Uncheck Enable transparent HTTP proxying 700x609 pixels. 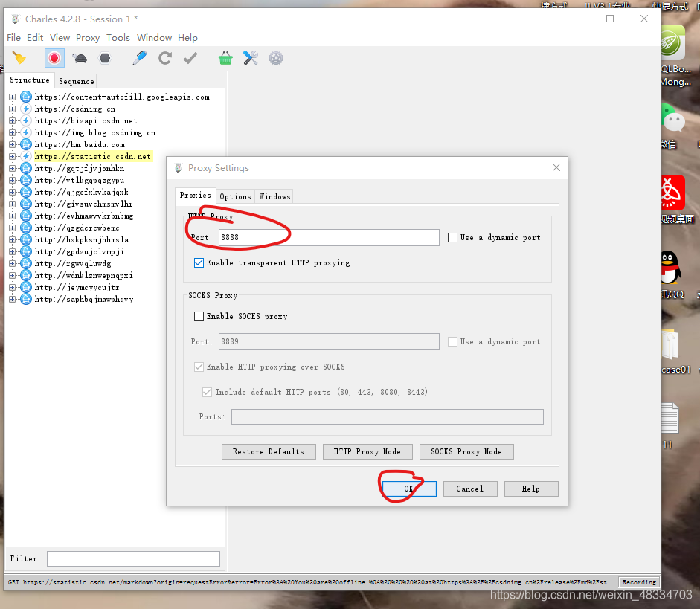199,263
